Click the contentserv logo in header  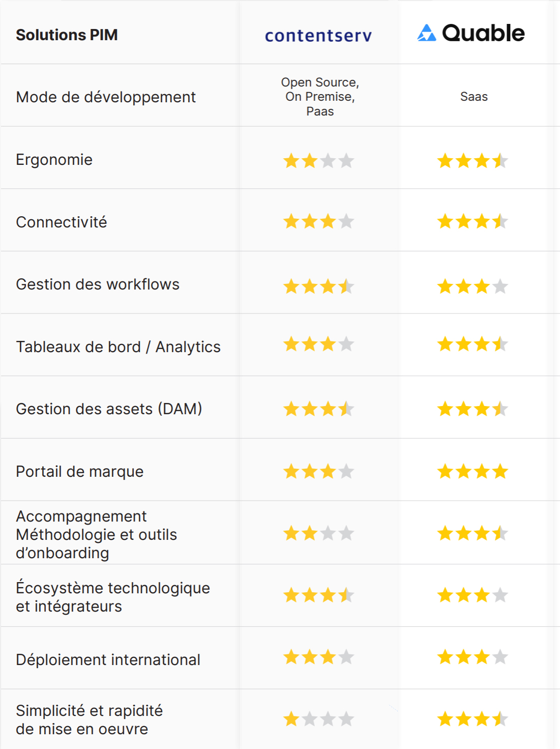coord(318,36)
